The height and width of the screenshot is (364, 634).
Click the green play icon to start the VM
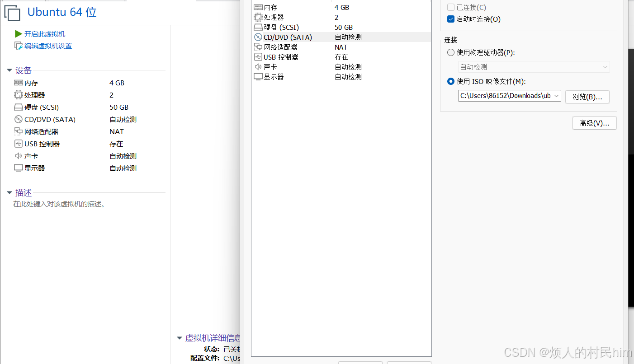(x=18, y=34)
